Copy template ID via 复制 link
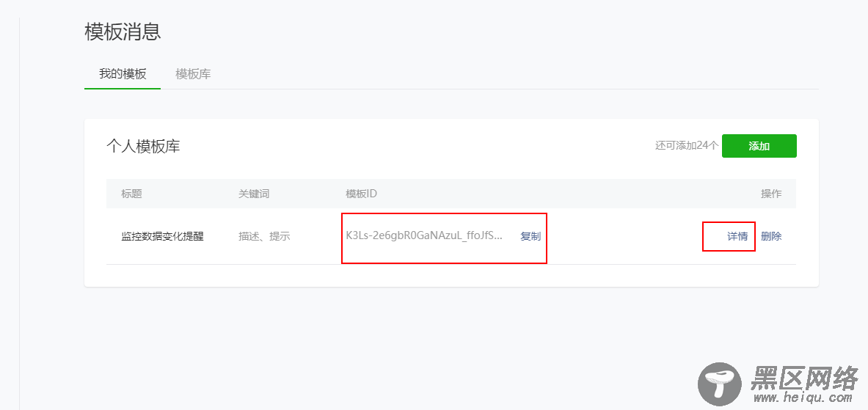The image size is (868, 410). click(x=530, y=236)
